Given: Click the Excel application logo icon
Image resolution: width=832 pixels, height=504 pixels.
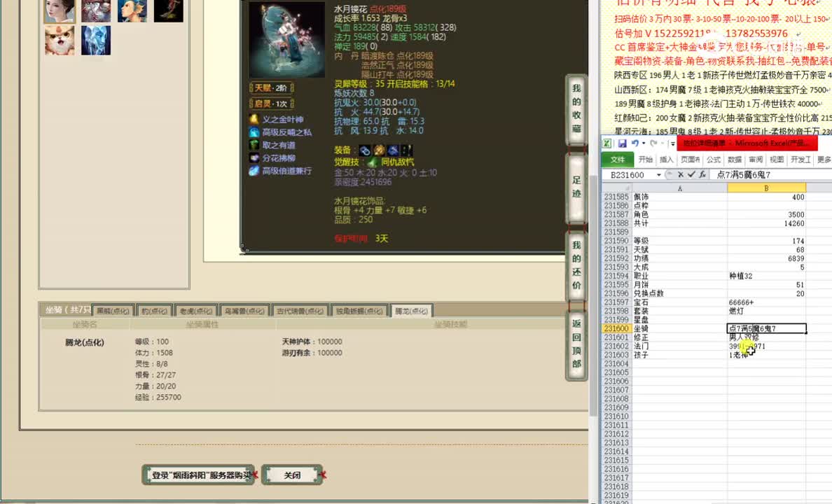Looking at the screenshot, I should (x=608, y=143).
